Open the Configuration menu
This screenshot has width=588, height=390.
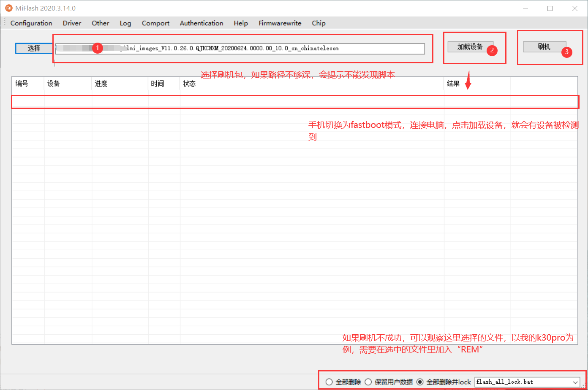point(31,23)
